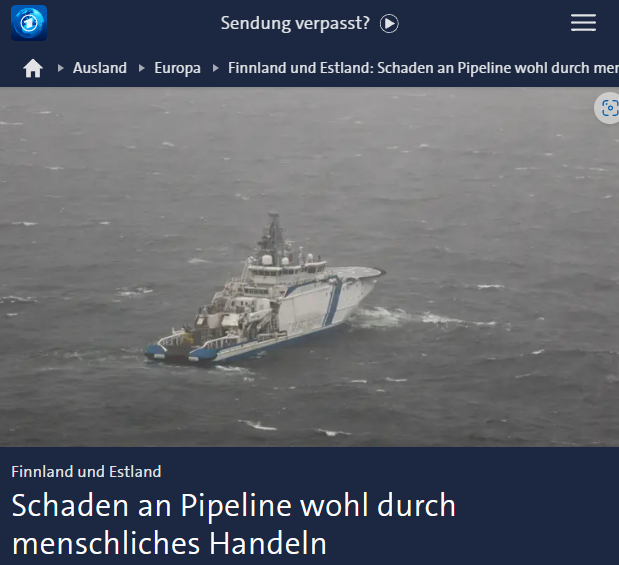Click the arrow separator before Ausland
The width and height of the screenshot is (619, 565).
[60, 68]
